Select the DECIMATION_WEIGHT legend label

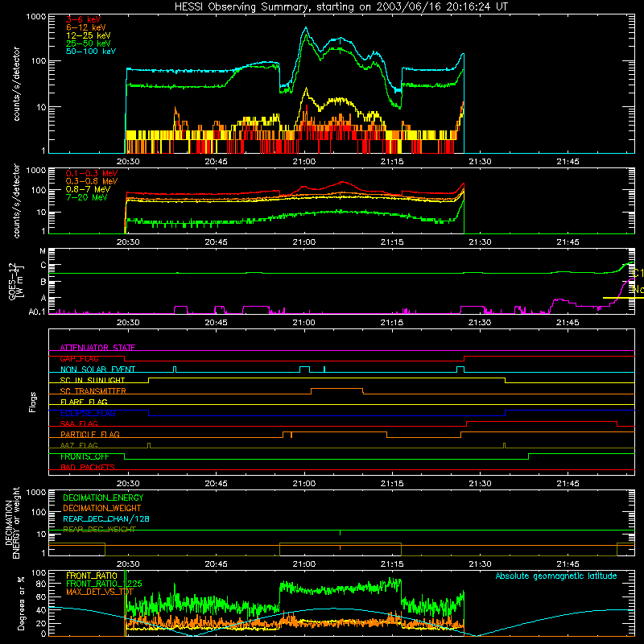tap(102, 508)
